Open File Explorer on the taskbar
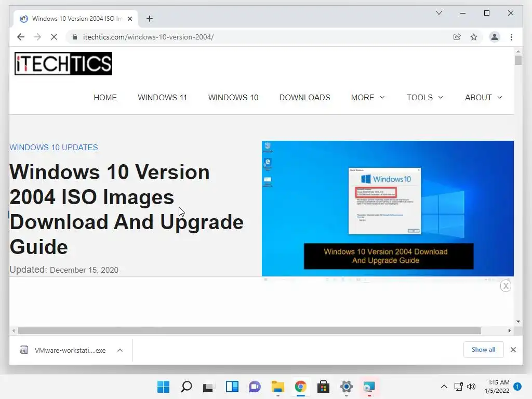The image size is (532, 399). tap(277, 387)
